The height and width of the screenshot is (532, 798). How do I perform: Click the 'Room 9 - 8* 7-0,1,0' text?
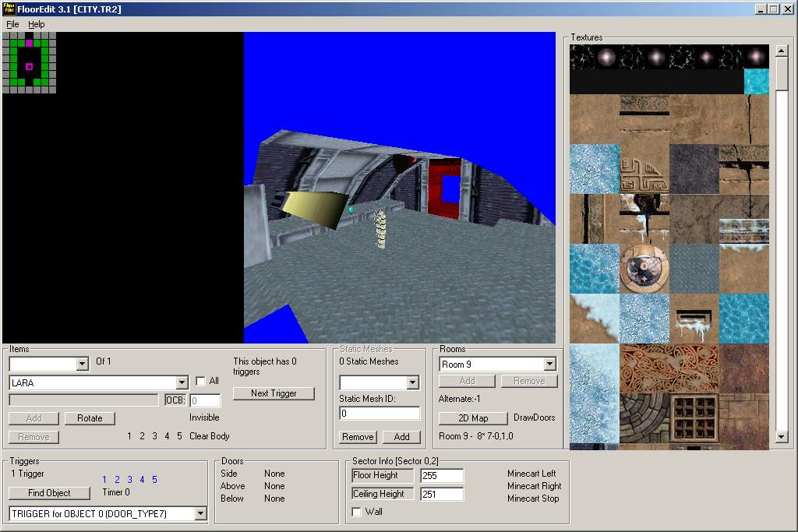coord(476,436)
